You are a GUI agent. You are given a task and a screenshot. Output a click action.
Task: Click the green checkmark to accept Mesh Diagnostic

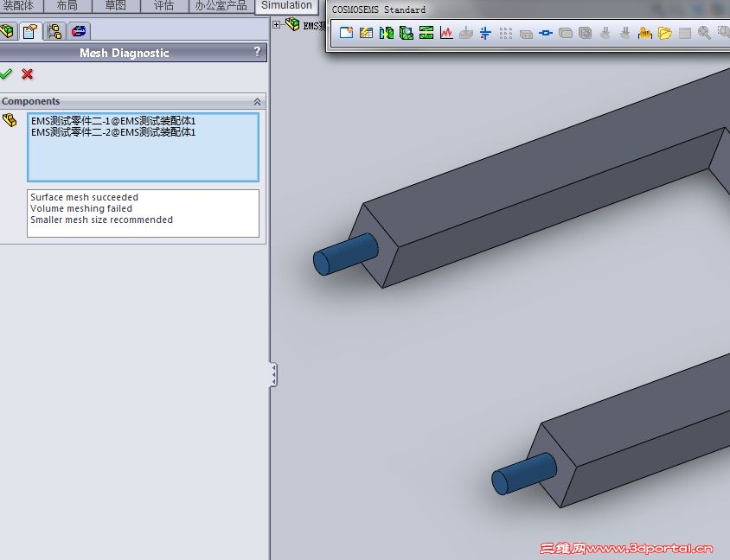[5, 74]
